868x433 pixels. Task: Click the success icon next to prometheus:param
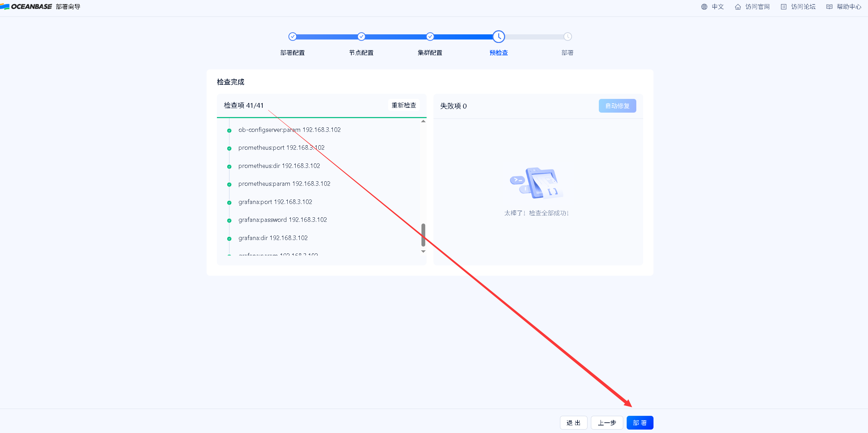tap(229, 184)
